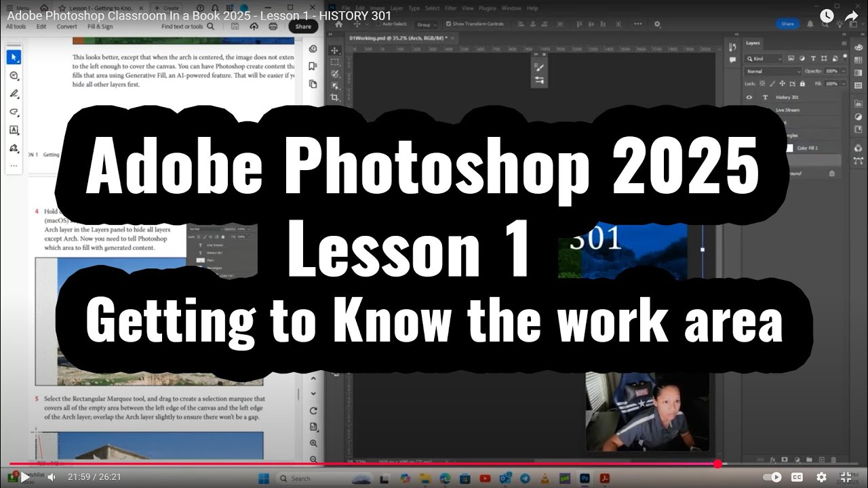Filter layers by type layers icon
Viewport: 868px width, 488px height.
(812, 59)
